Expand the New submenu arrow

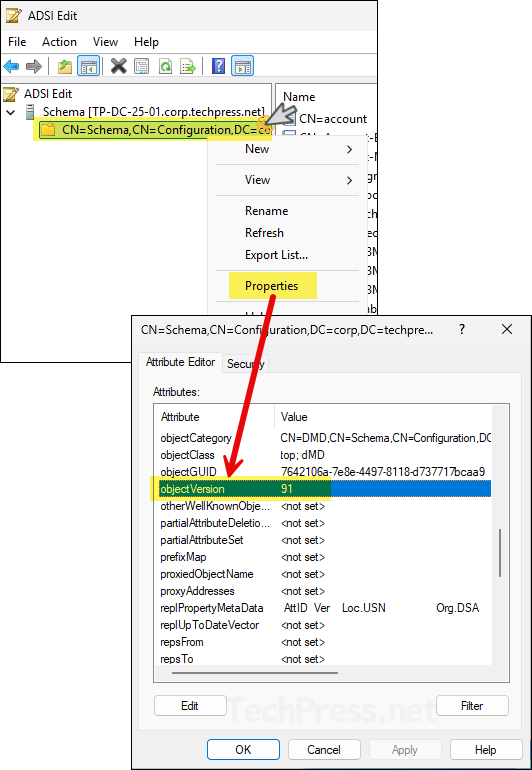[x=349, y=149]
